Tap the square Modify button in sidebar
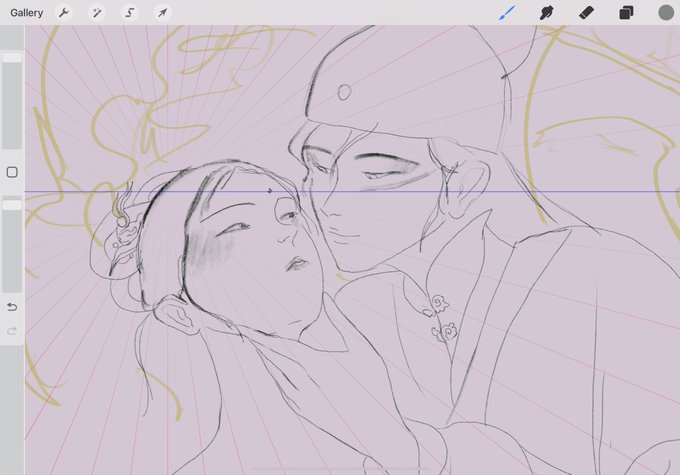This screenshot has width=680, height=475. 12,172
